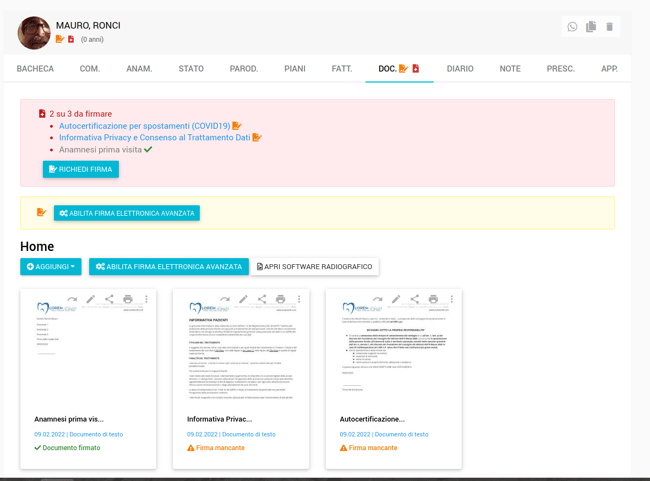
Task: Share the Autocertificazione document
Action: [415, 299]
